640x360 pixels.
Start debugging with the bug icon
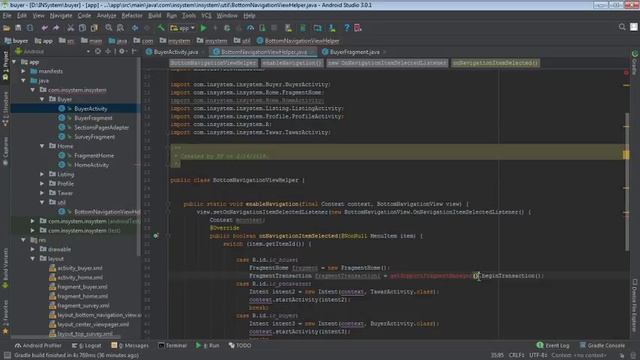click(x=227, y=28)
